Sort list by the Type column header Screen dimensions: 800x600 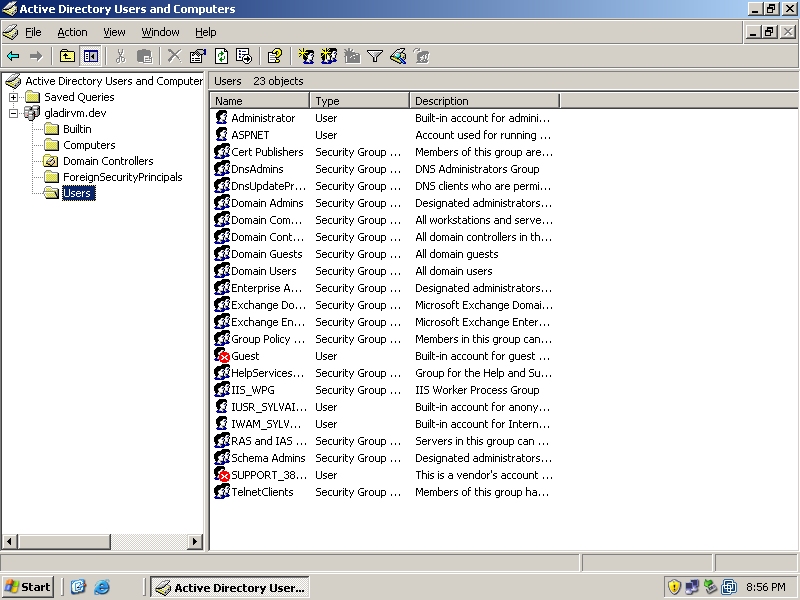pos(360,101)
